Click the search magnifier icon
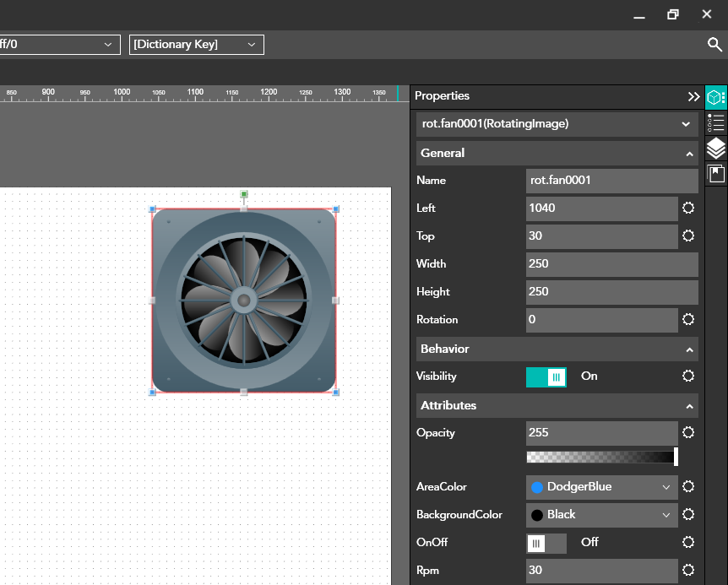The image size is (728, 585). click(x=714, y=45)
